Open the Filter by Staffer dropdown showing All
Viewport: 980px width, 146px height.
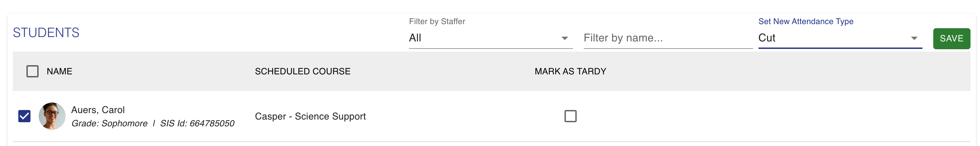point(490,38)
